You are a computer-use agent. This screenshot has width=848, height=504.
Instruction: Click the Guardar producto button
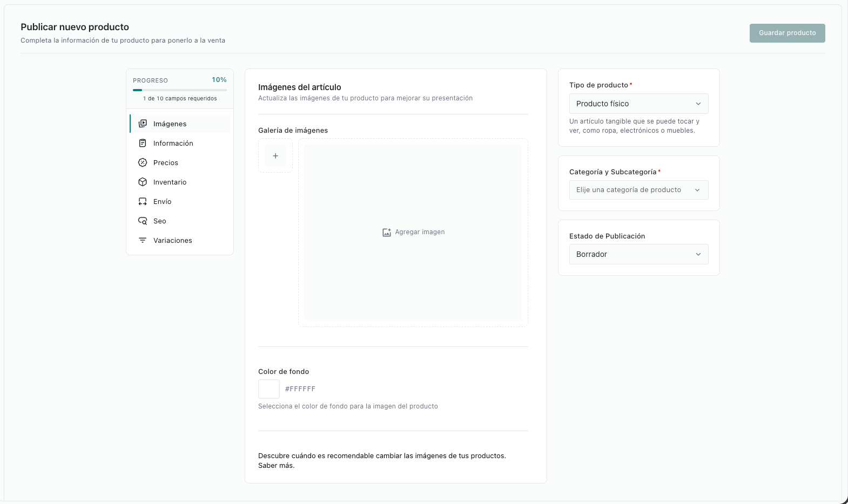coord(787,33)
